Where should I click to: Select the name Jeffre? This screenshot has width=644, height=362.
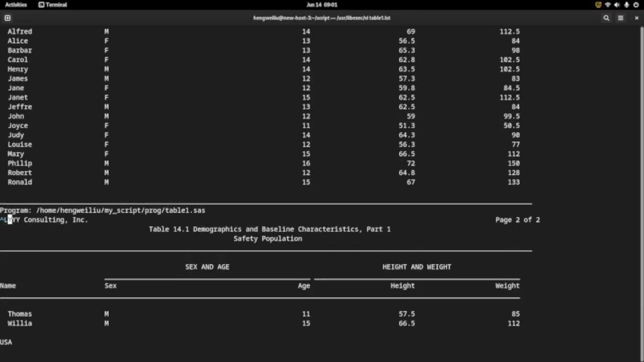pyautogui.click(x=20, y=107)
